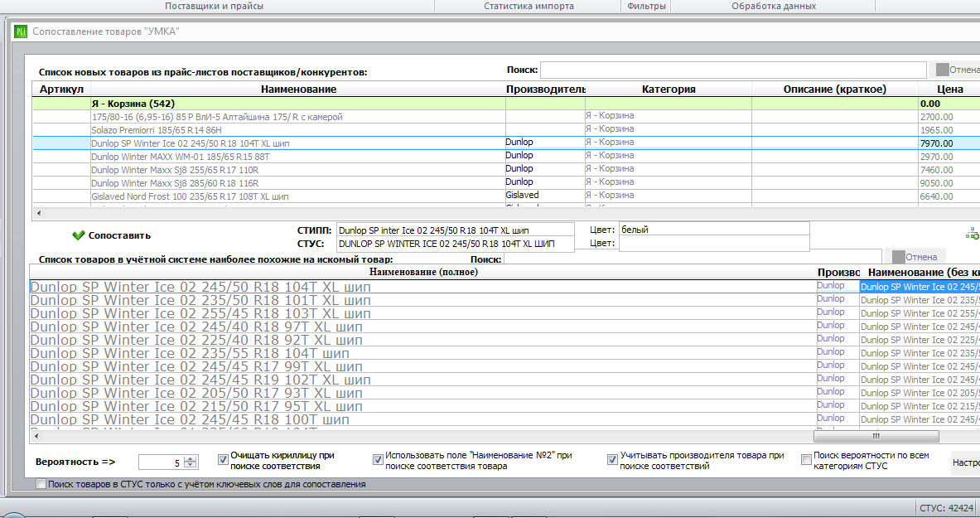Click status bar entry 'СТУС: 42424'
The image size is (980, 518).
coord(946,507)
